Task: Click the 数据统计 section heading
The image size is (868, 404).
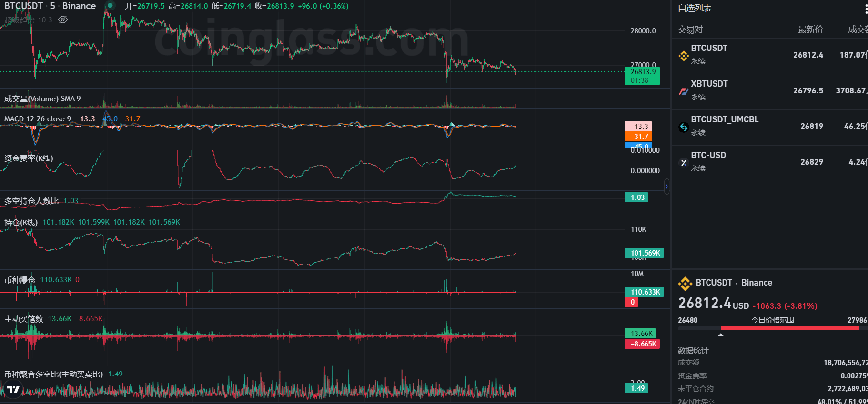Action: click(x=693, y=351)
